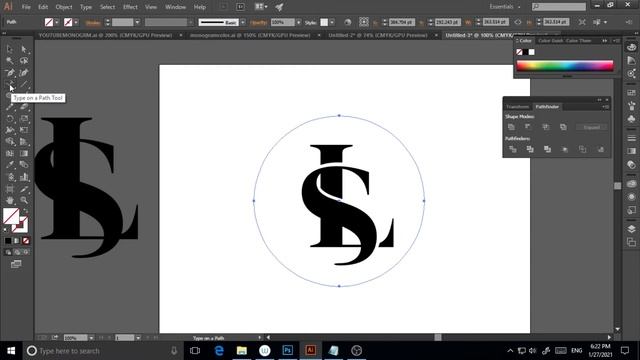
Task: Apply Exclude shape mode
Action: (563, 127)
